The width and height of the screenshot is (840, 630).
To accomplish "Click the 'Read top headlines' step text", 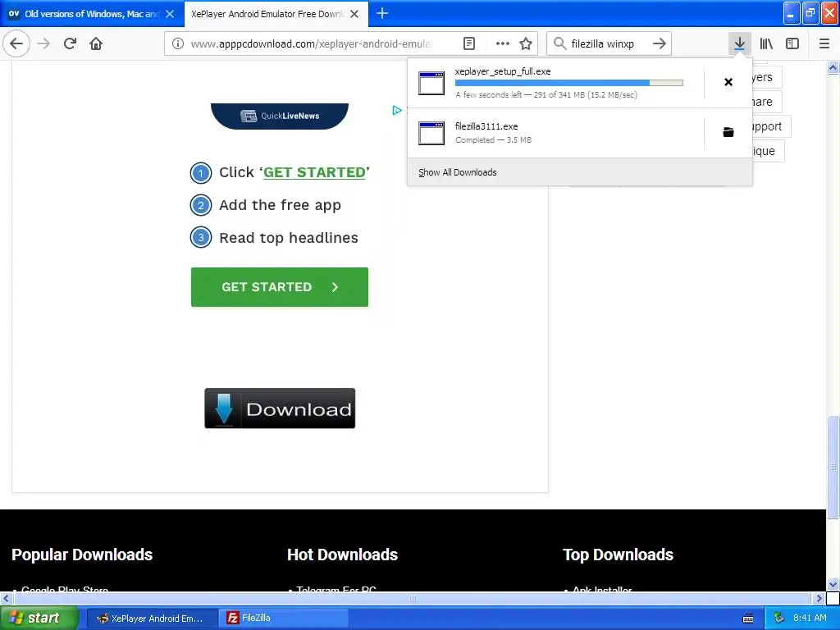I will (x=289, y=238).
